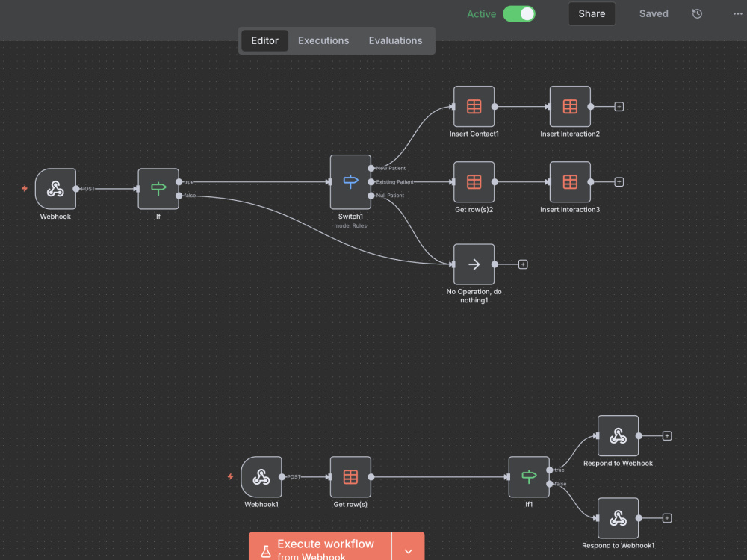Click the Active label text
This screenshot has width=747, height=560.
click(481, 13)
